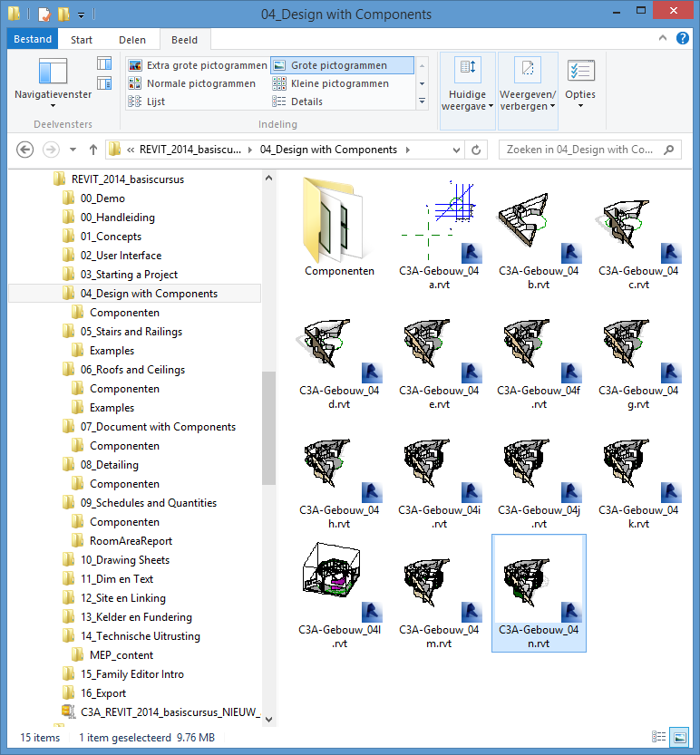Open the Weergeven/verbergen dropdown
700x755 pixels.
(528, 91)
